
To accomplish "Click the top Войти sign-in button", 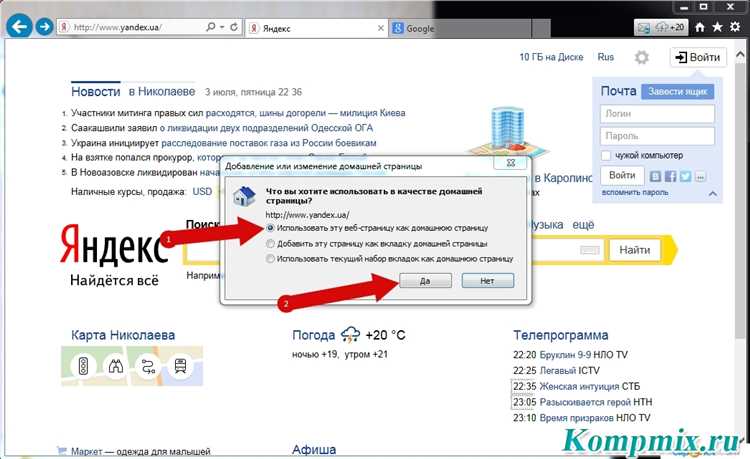I will click(x=698, y=57).
